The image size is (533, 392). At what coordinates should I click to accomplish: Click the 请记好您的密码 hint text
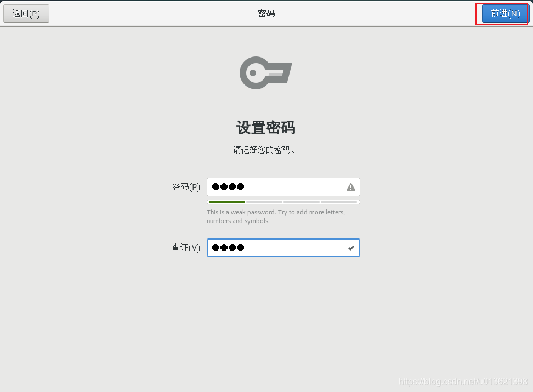[x=264, y=150]
